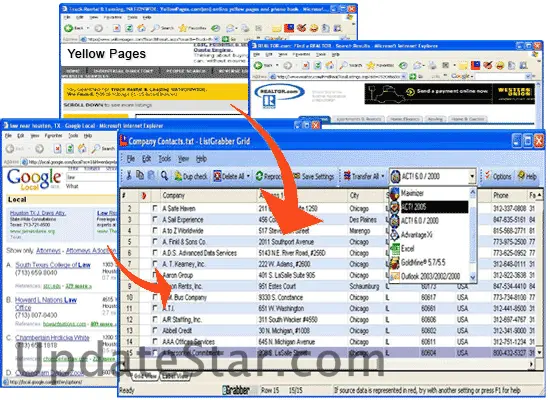Select GoldMine 5.7/5.5 list entry
This screenshot has width=550, height=400.
click(x=429, y=262)
